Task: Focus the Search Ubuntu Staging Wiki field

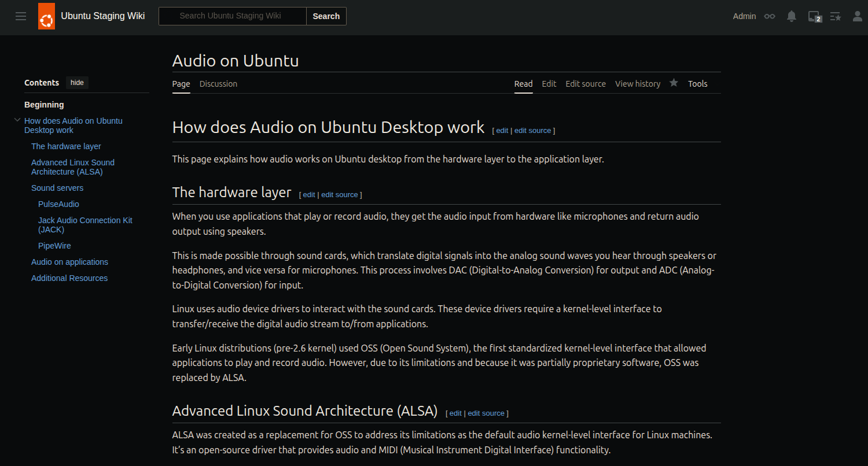Action: (231, 16)
